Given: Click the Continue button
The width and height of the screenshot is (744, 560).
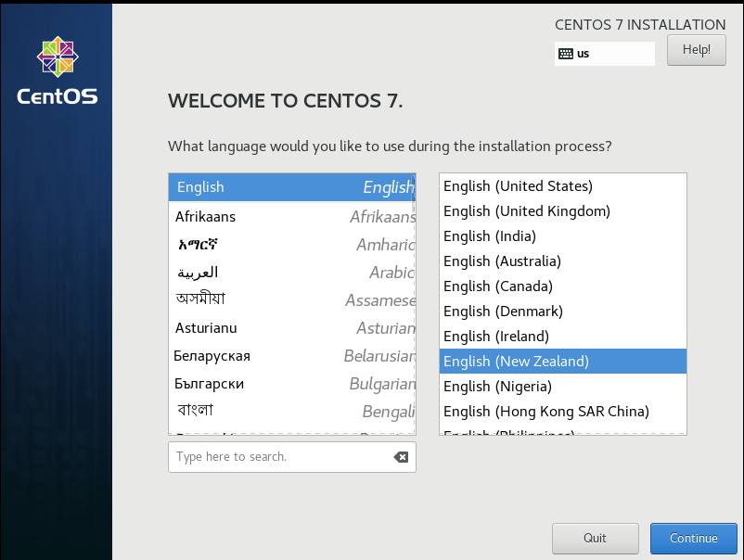Looking at the screenshot, I should click(x=693, y=538).
